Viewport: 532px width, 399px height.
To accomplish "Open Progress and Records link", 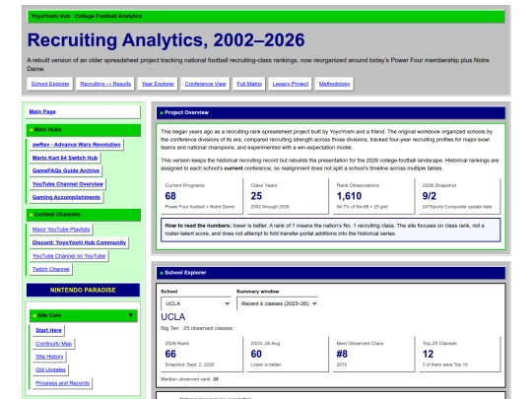I will click(x=62, y=383).
